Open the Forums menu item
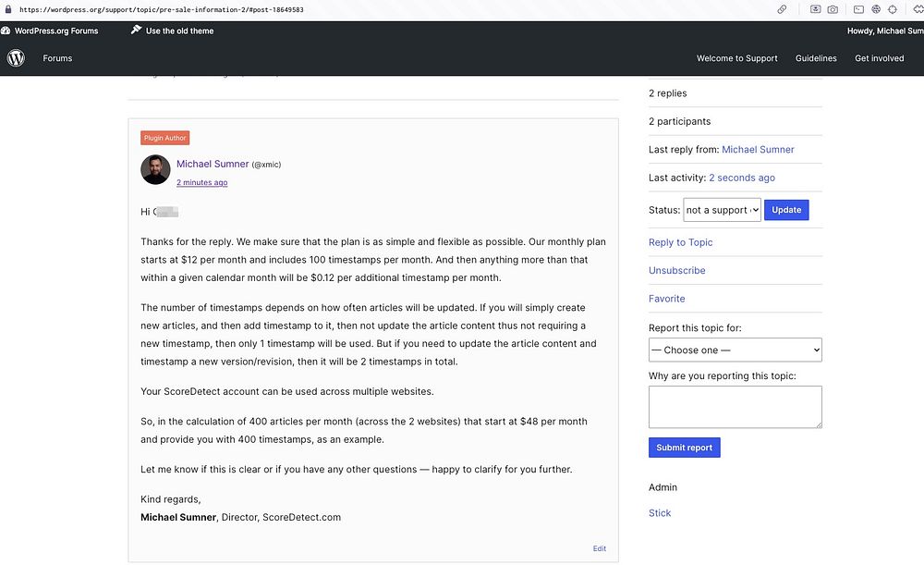The image size is (924, 565). coord(57,58)
